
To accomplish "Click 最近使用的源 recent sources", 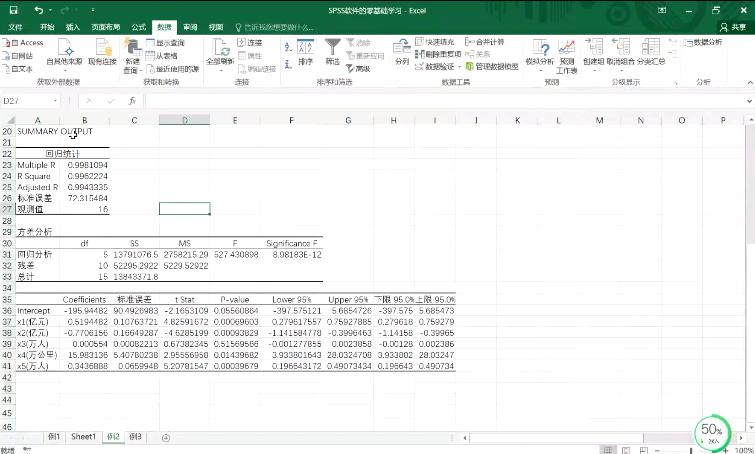I will click(172, 69).
